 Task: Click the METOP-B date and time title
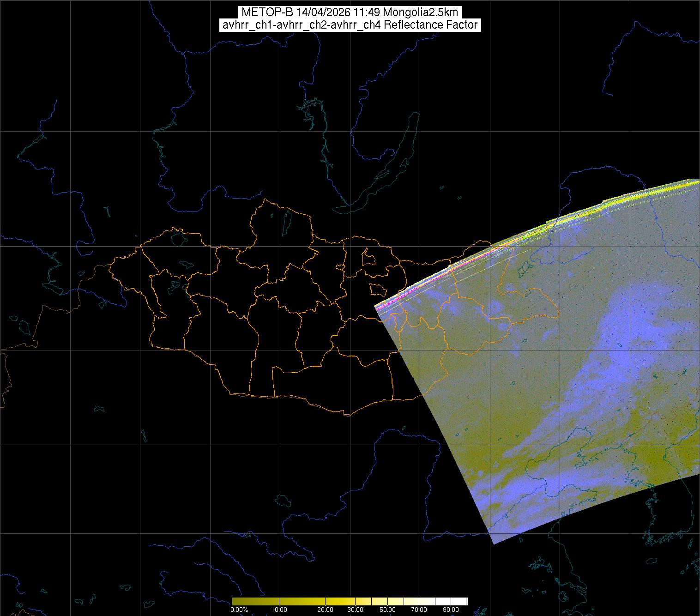[x=350, y=12]
